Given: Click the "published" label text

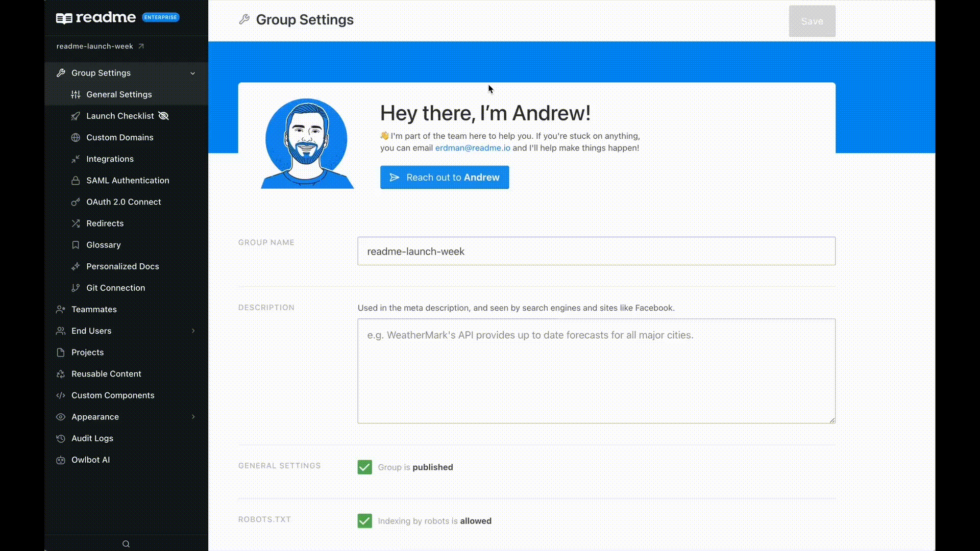Looking at the screenshot, I should coord(432,467).
